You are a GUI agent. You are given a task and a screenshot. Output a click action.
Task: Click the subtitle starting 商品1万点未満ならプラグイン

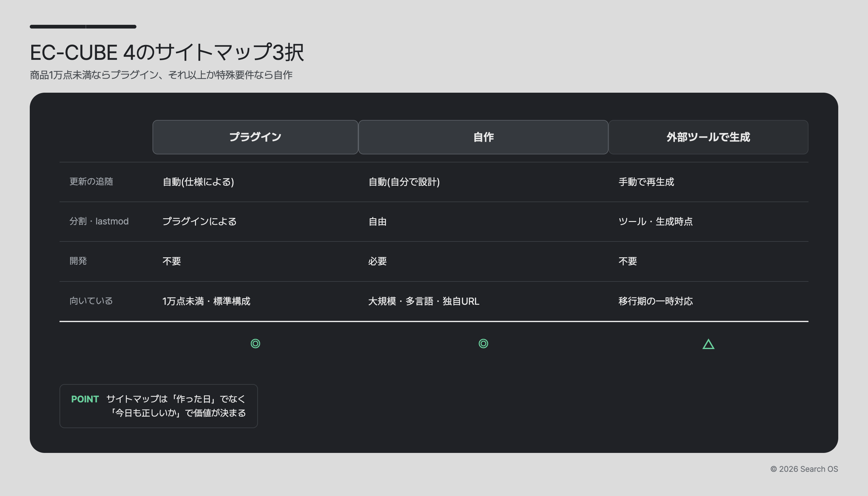(161, 75)
